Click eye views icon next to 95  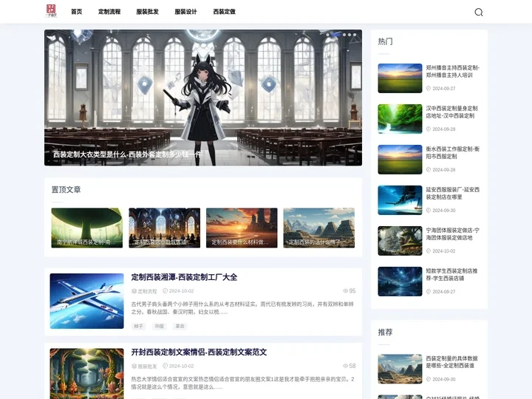345,291
